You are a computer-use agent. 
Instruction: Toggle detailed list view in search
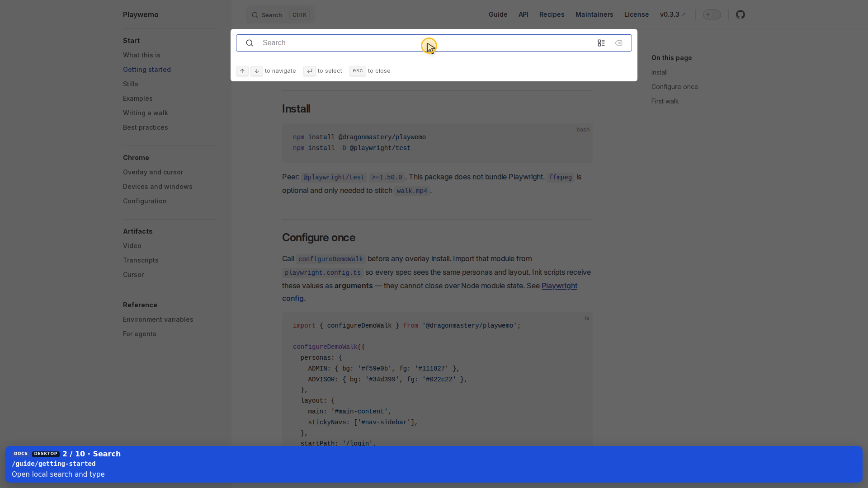pyautogui.click(x=601, y=43)
